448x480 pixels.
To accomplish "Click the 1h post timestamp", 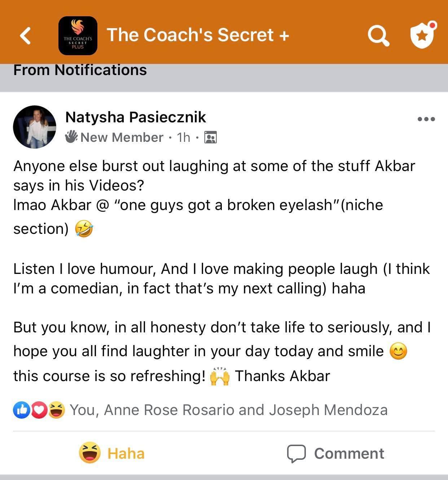I will 183,138.
